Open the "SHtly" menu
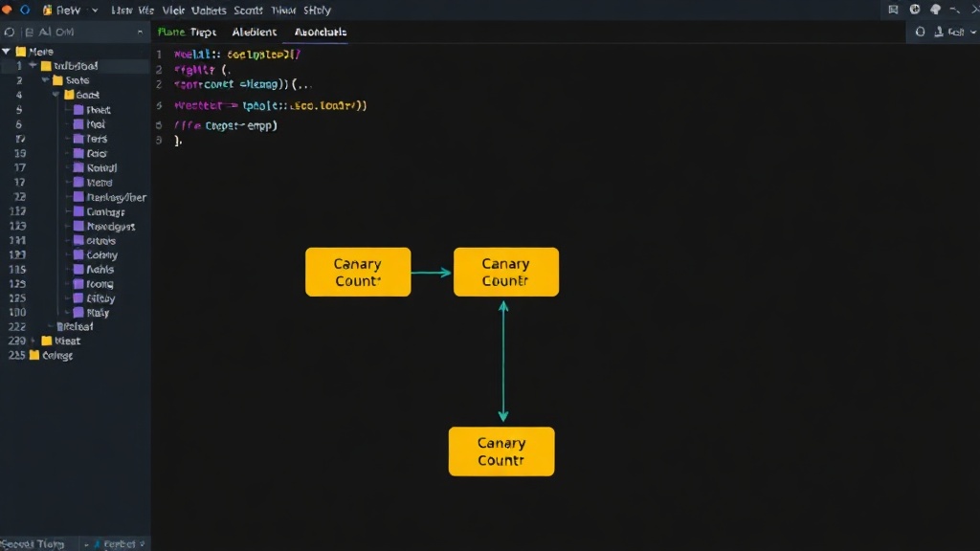 317,10
